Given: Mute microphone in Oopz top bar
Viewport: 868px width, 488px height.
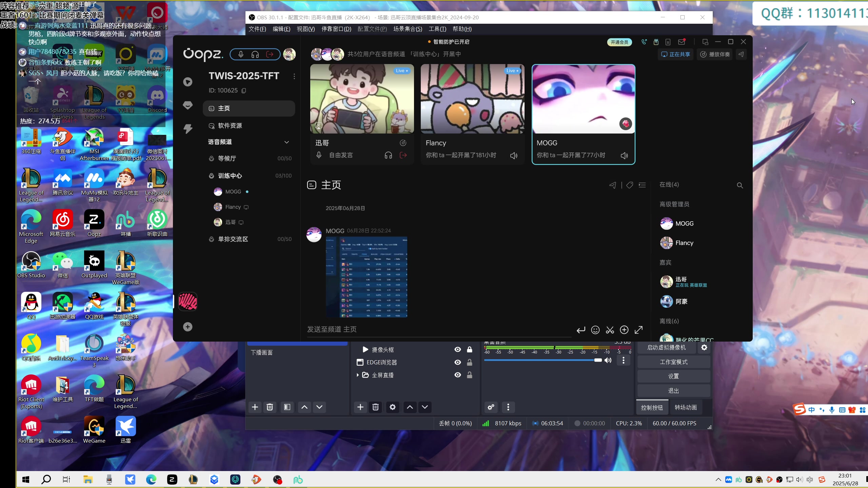Looking at the screenshot, I should (x=241, y=54).
